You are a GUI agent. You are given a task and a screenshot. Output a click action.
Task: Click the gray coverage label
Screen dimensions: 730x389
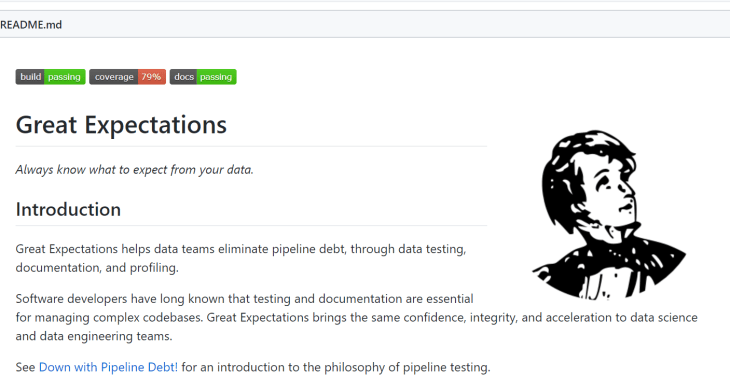(114, 77)
